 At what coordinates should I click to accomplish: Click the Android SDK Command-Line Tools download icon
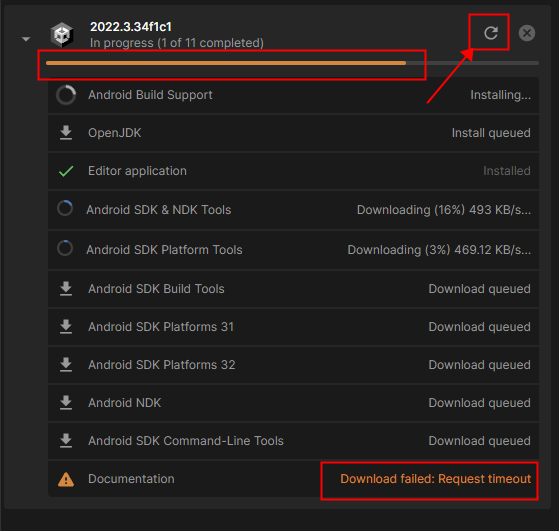point(66,441)
